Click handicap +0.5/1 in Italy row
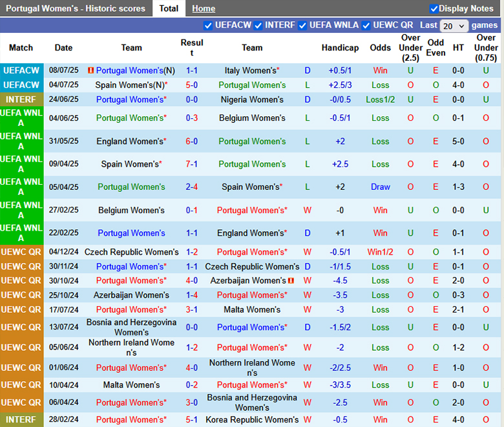The height and width of the screenshot is (427, 504). coord(340,70)
